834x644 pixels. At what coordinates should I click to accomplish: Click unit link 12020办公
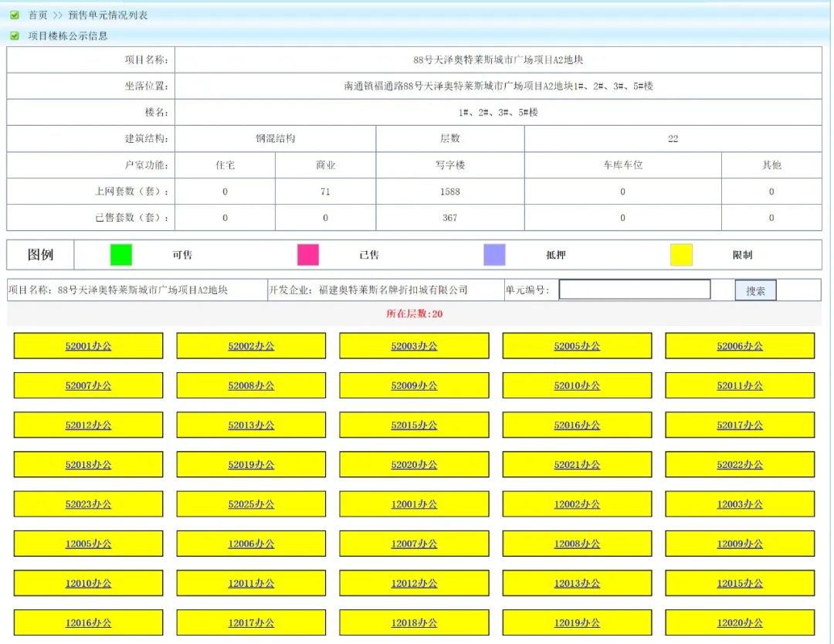[x=739, y=622]
